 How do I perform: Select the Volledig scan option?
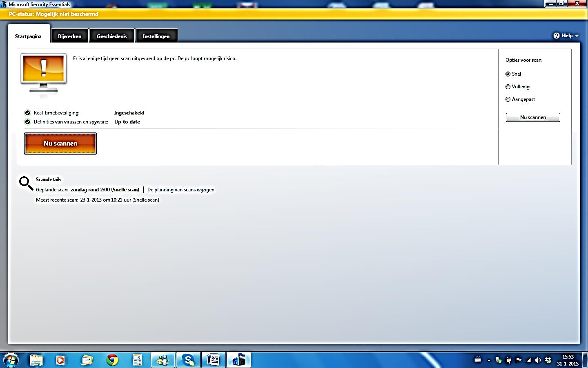[x=508, y=87]
